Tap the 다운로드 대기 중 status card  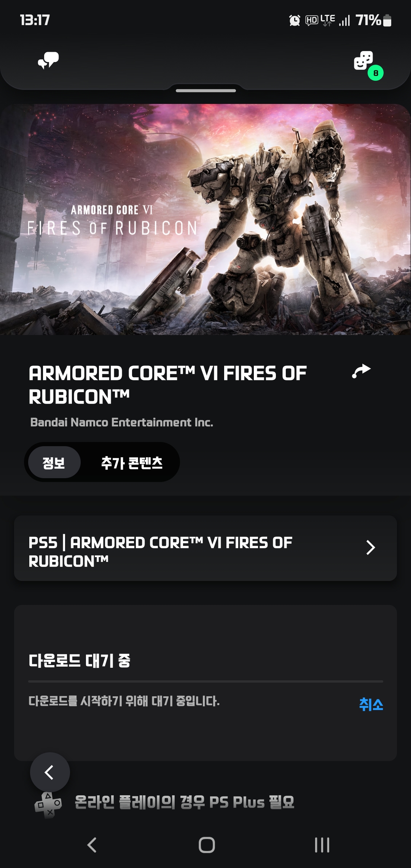point(205,683)
